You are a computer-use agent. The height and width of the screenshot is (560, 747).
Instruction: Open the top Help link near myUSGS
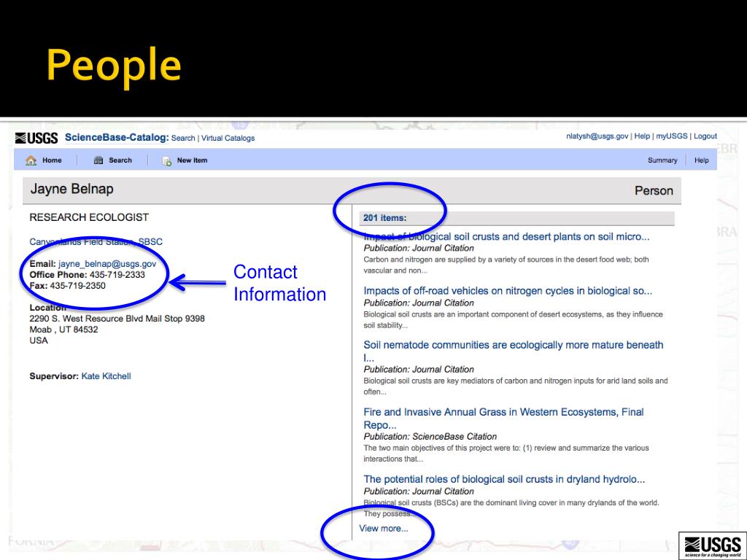642,136
